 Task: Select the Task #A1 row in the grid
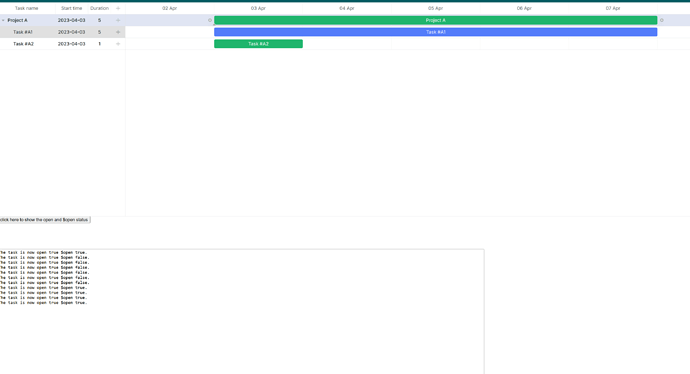click(x=62, y=32)
